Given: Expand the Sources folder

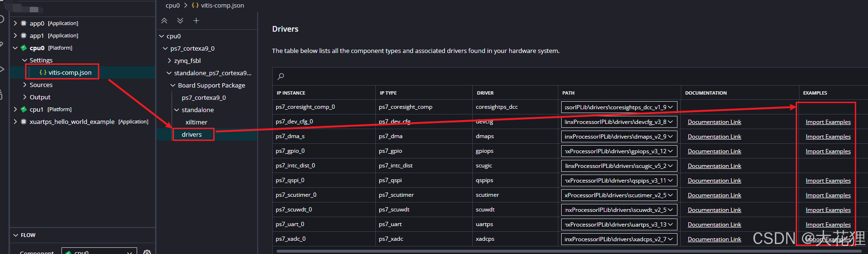Looking at the screenshot, I should pyautogui.click(x=25, y=85).
